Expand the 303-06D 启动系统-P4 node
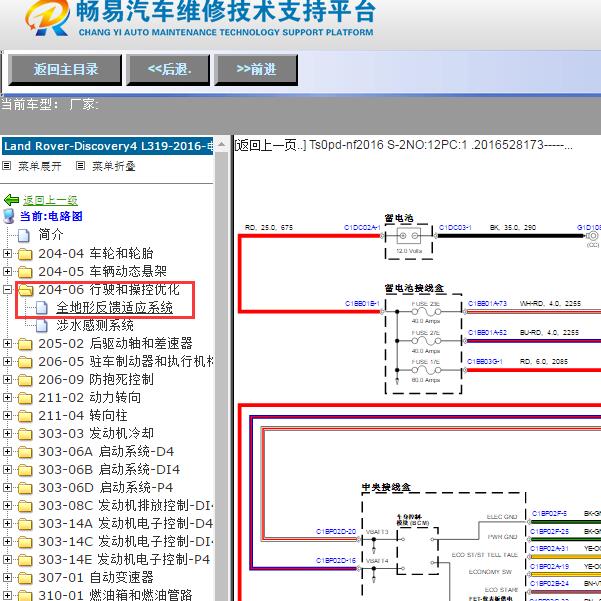The height and width of the screenshot is (601, 601). point(7,488)
